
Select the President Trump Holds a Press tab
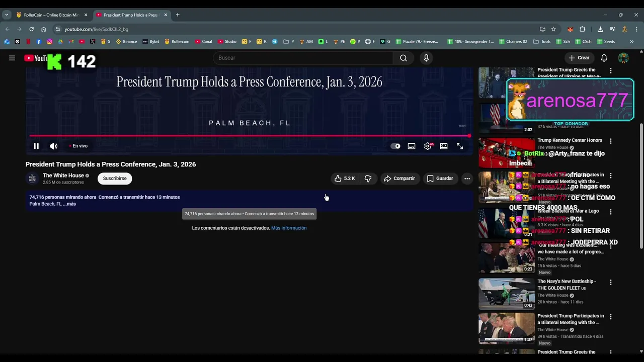(x=131, y=15)
